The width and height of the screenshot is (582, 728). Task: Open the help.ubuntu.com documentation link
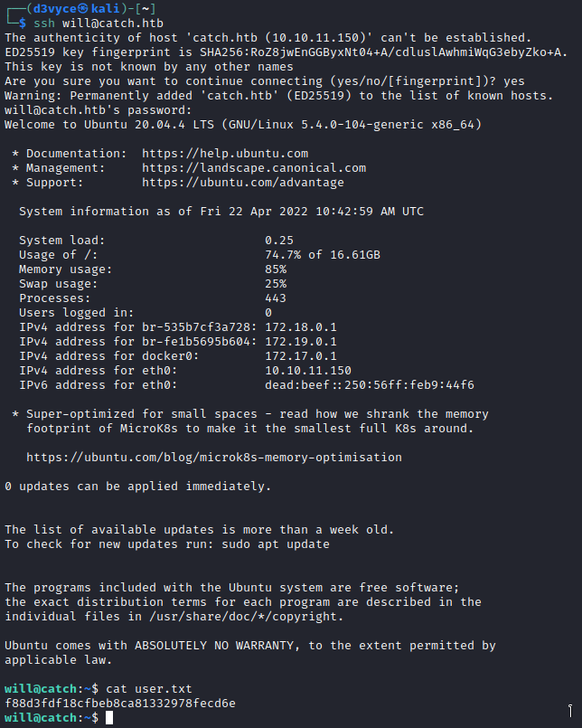point(225,154)
